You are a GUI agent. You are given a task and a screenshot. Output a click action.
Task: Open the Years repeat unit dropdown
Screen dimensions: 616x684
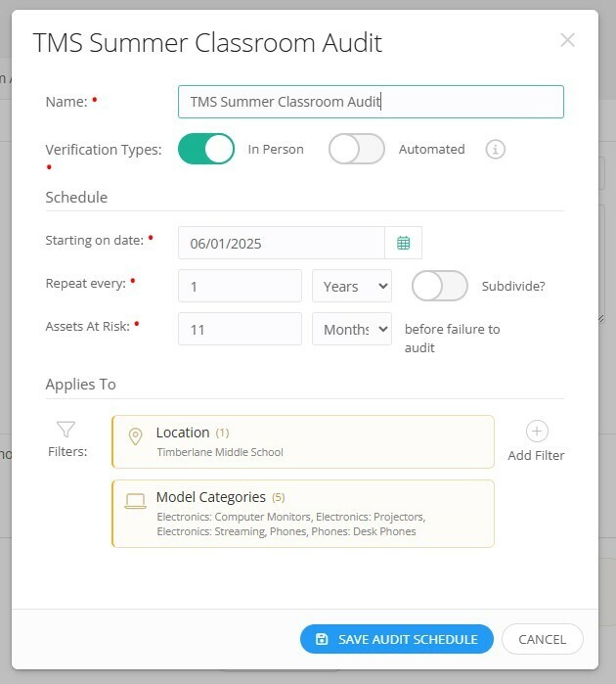click(x=352, y=286)
